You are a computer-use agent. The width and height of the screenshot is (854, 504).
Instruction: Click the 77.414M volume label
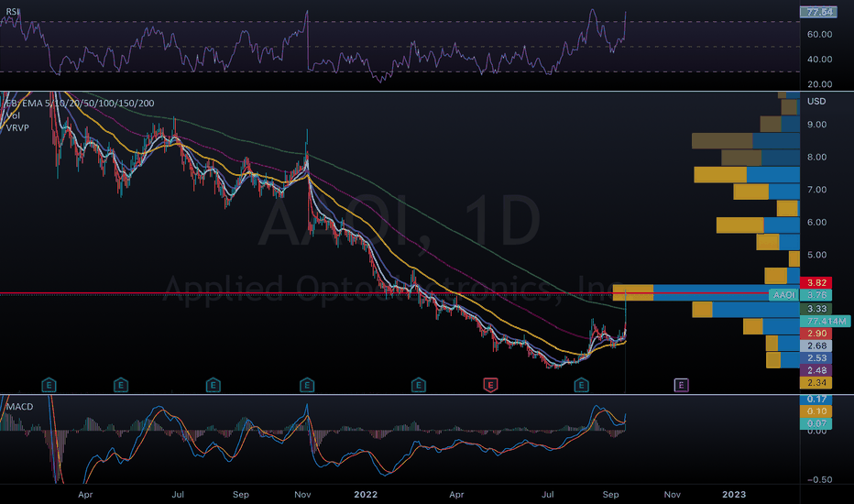825,321
